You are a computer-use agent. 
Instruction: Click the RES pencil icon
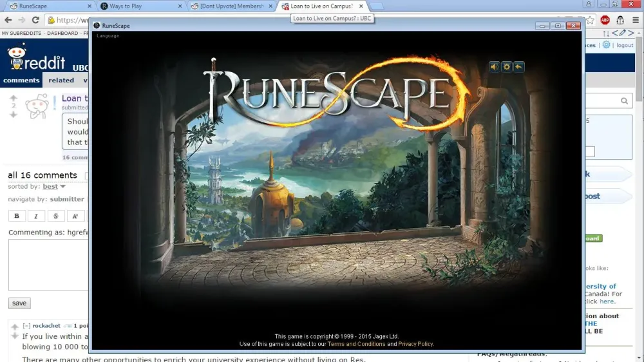click(623, 33)
